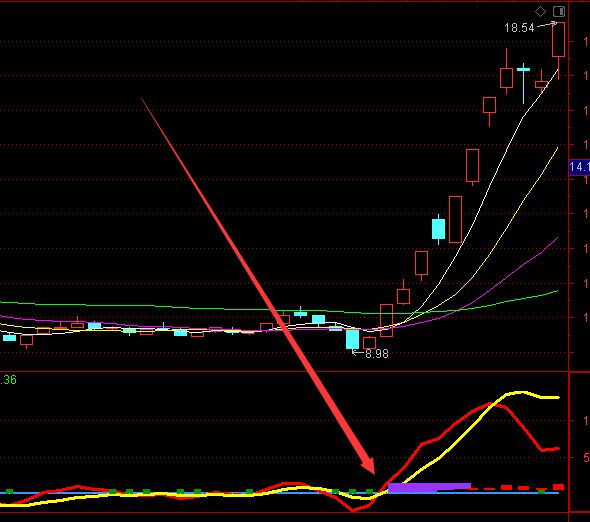Screen dimensions: 590x522
Task: Click the solid red block at indicator end
Action: coord(558,487)
